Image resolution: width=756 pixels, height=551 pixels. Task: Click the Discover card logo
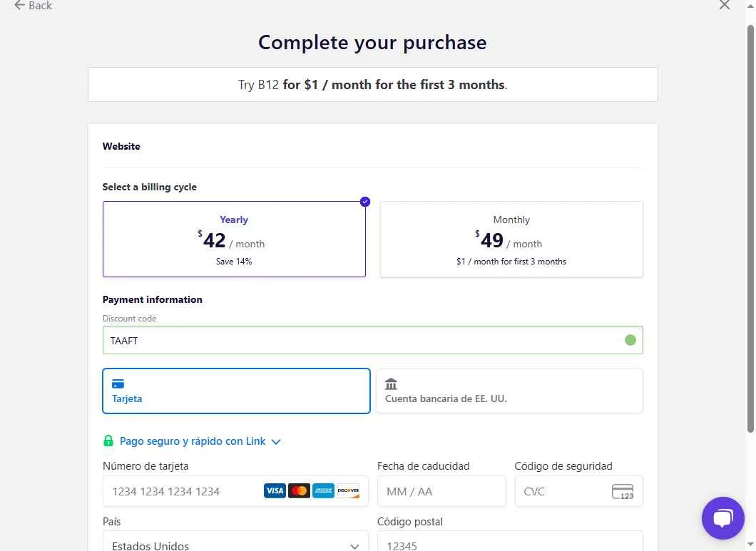[347, 490]
